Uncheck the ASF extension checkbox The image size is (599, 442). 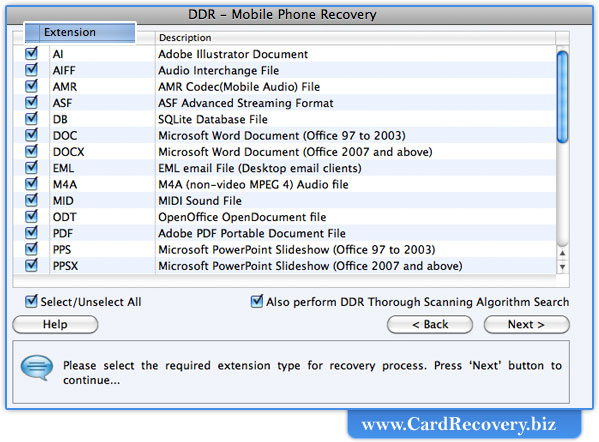coord(31,102)
